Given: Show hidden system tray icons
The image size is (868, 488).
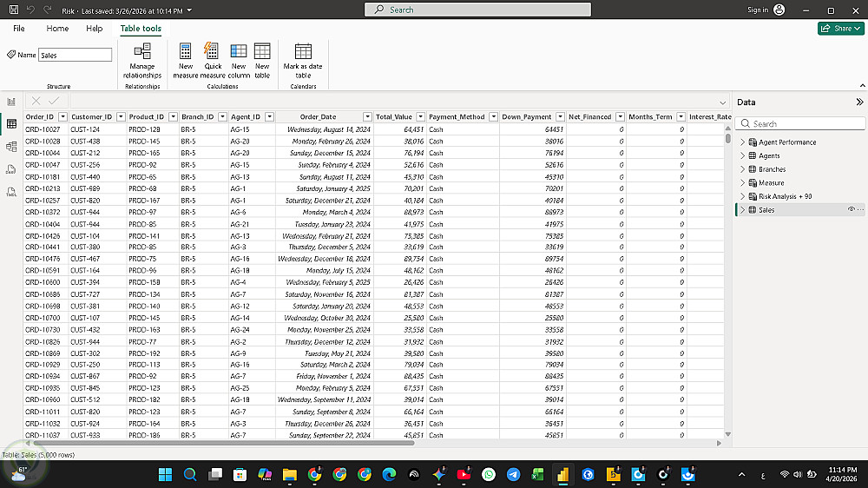Looking at the screenshot, I should coord(742,474).
